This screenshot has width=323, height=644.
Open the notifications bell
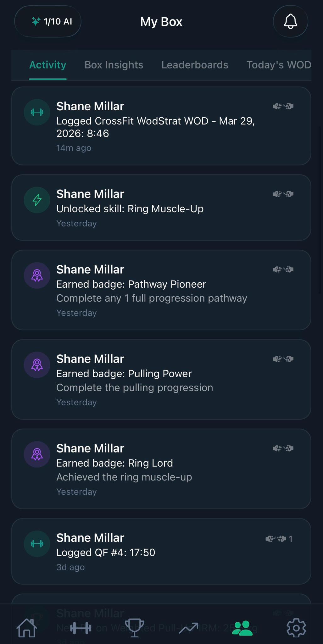point(290,21)
